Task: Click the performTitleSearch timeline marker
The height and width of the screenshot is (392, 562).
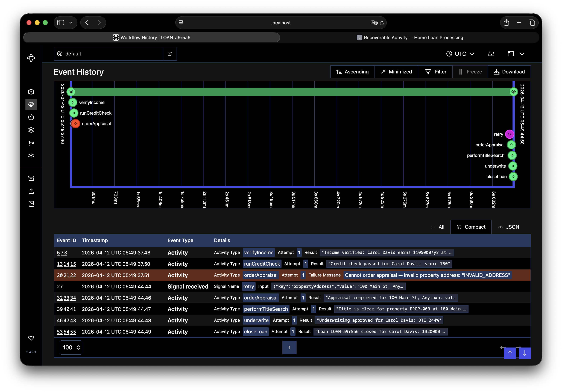Action: coord(512,155)
